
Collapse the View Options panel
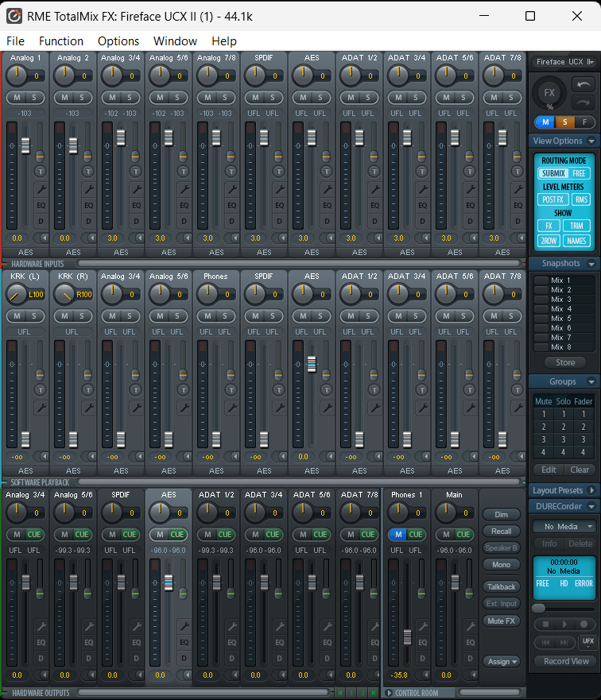tap(591, 141)
